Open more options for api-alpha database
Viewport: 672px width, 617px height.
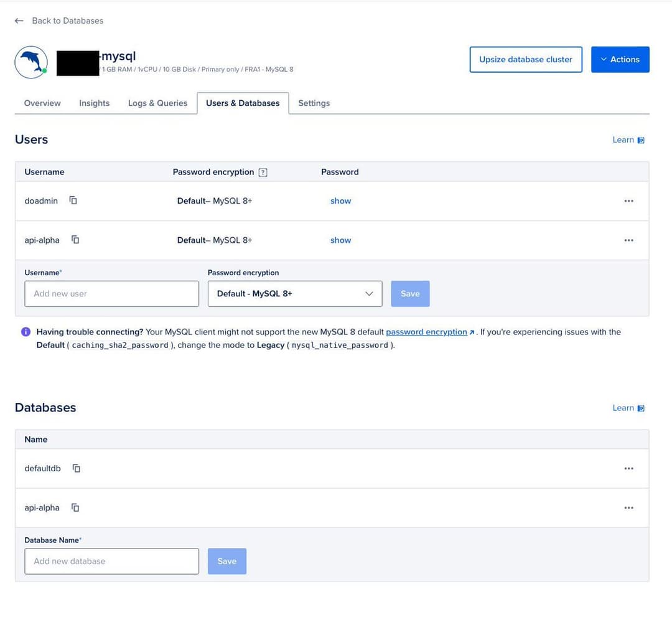pyautogui.click(x=628, y=507)
